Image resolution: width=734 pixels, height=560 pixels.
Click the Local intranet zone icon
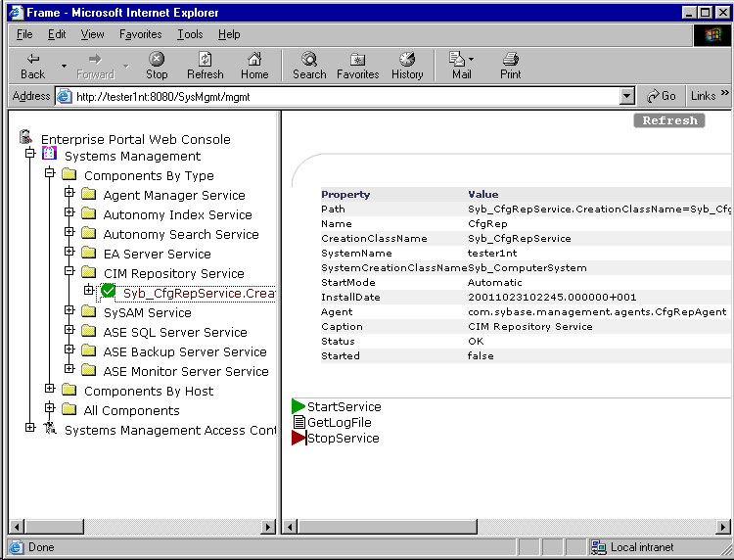pos(598,547)
